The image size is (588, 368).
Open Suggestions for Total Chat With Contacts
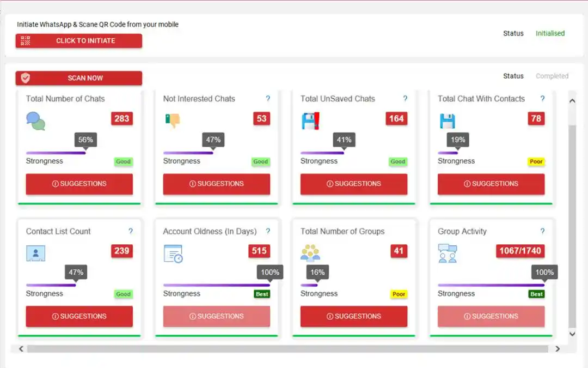point(491,184)
